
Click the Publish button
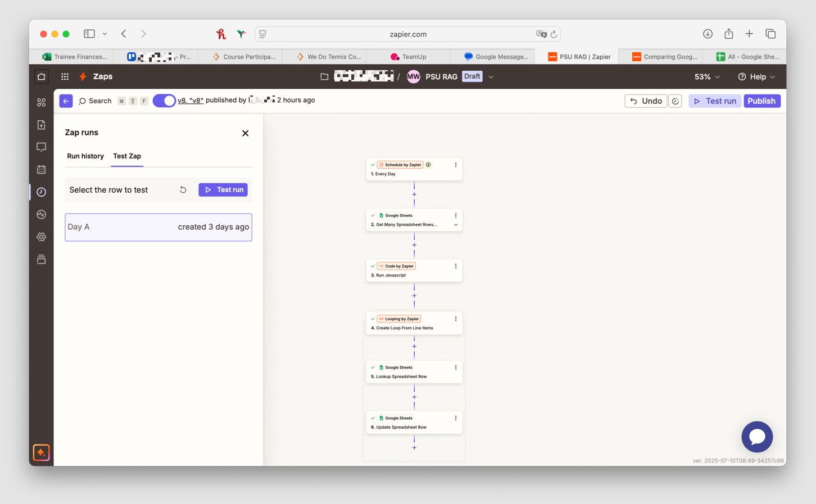[x=761, y=101]
